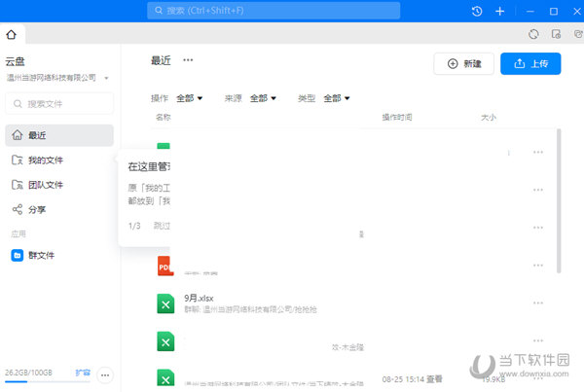The image size is (584, 392).
Task: Click the Excel icon below 9月.xlsx
Action: pos(165,341)
